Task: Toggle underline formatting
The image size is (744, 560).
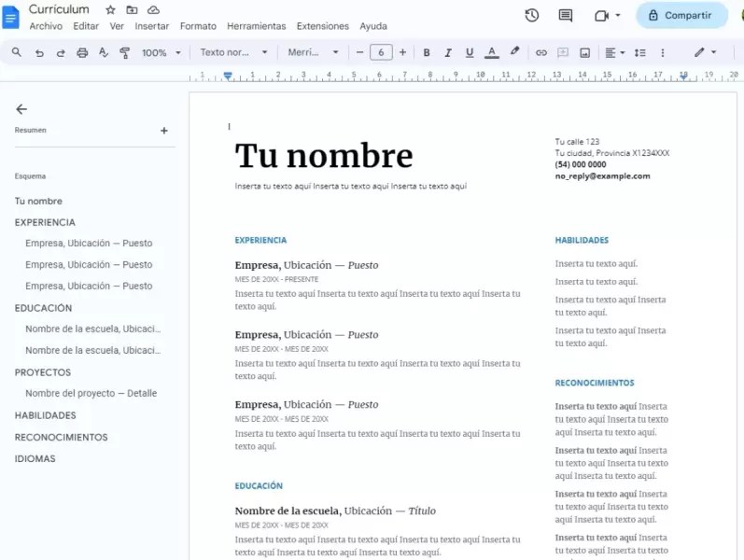Action: pos(470,52)
